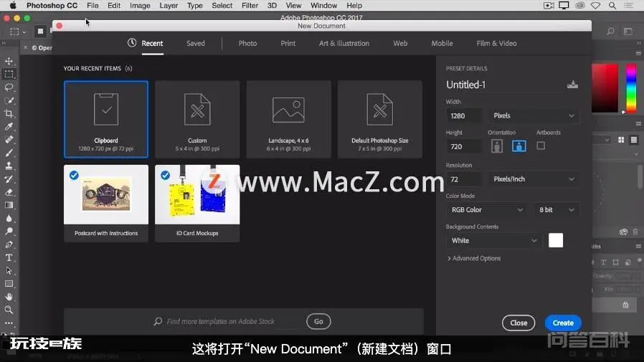Select the Blur tool

[9, 219]
